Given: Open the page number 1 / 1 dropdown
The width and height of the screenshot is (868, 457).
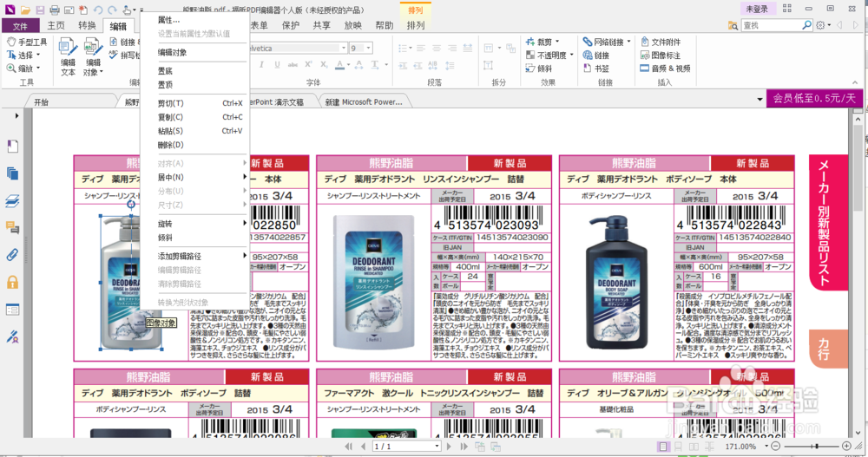Looking at the screenshot, I should [x=437, y=446].
